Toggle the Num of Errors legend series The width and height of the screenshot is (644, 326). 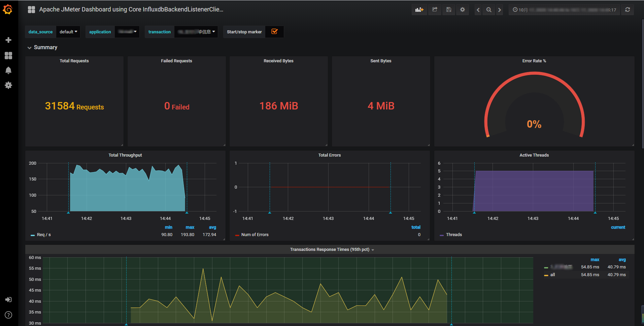click(255, 235)
